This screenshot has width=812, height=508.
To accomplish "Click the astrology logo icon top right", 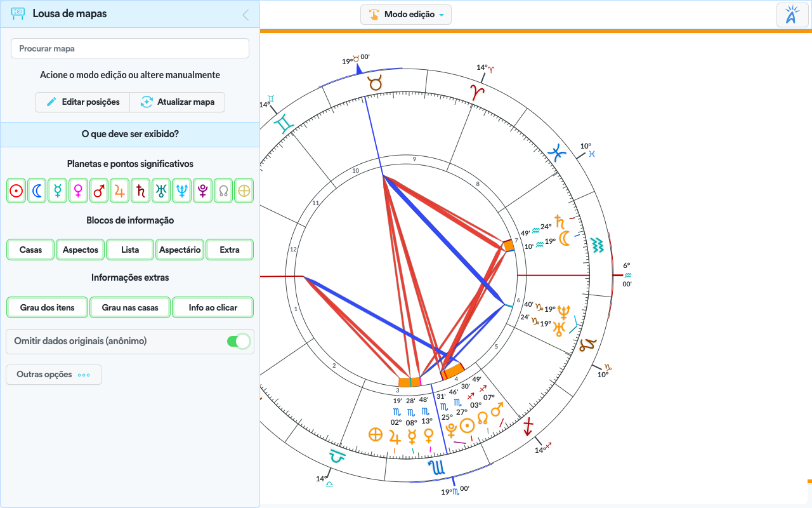I will [792, 15].
